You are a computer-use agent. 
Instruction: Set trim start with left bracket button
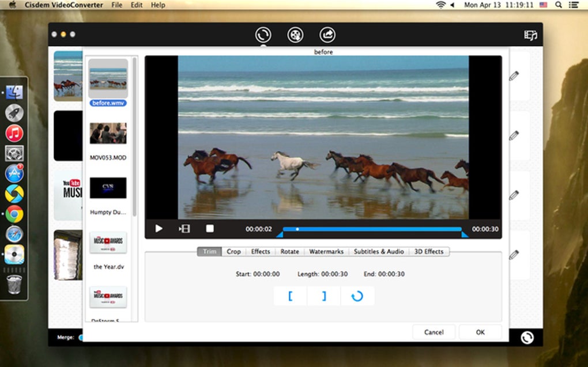tap(290, 296)
